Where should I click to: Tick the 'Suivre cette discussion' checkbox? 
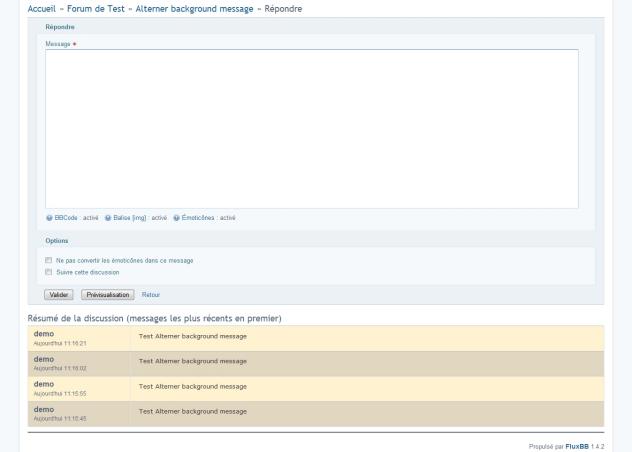pyautogui.click(x=48, y=271)
